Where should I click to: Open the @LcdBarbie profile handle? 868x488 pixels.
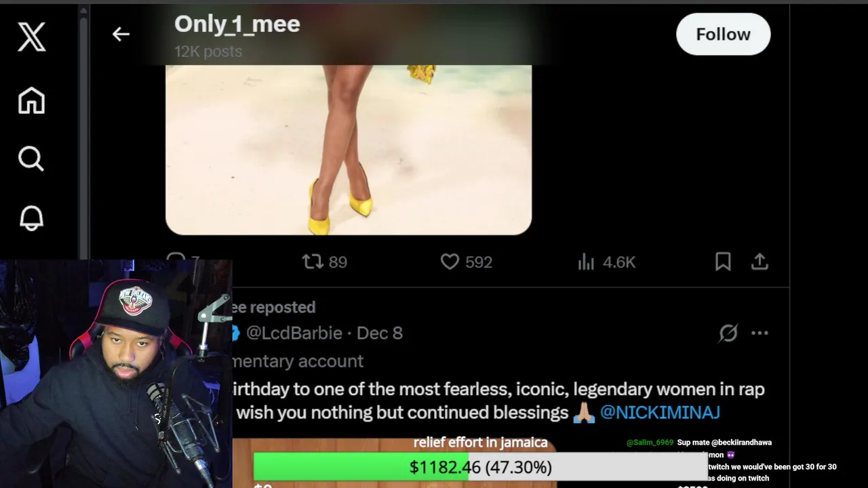[x=294, y=333]
